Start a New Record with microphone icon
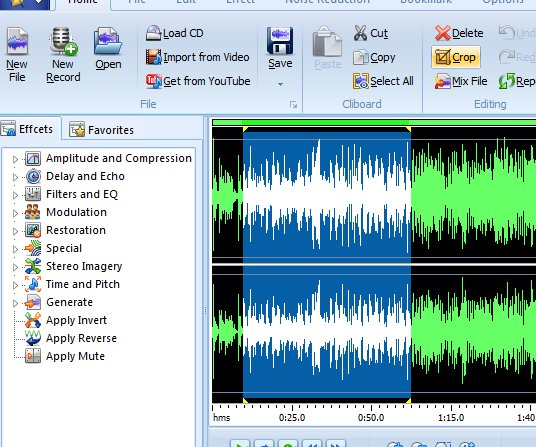This screenshot has height=447, width=536. click(x=63, y=41)
